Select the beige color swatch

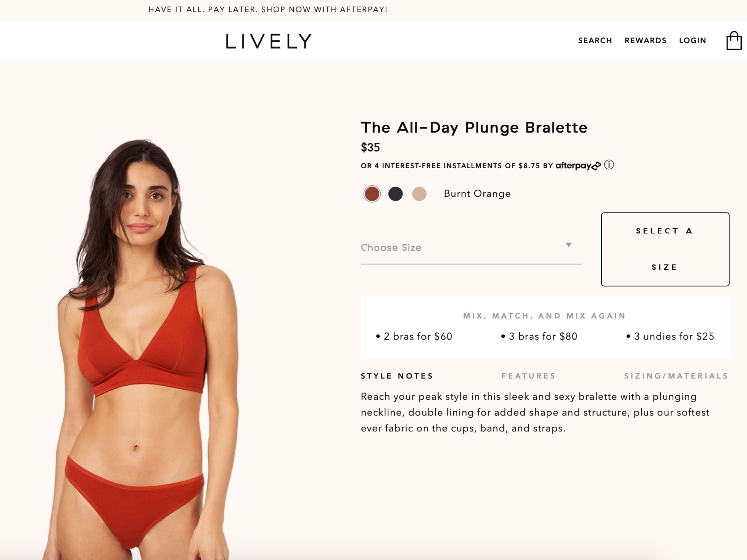419,194
